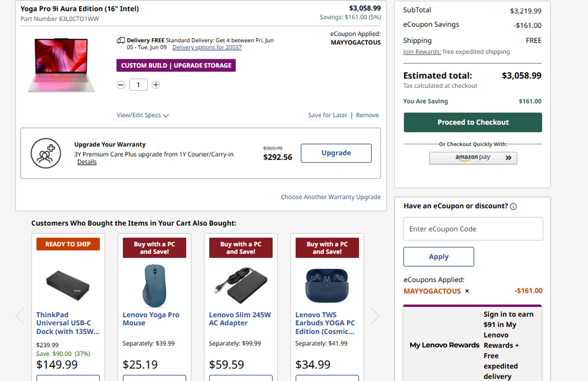
Task: Click the MAYYOGACTOUS applied coupon code
Action: [432, 291]
